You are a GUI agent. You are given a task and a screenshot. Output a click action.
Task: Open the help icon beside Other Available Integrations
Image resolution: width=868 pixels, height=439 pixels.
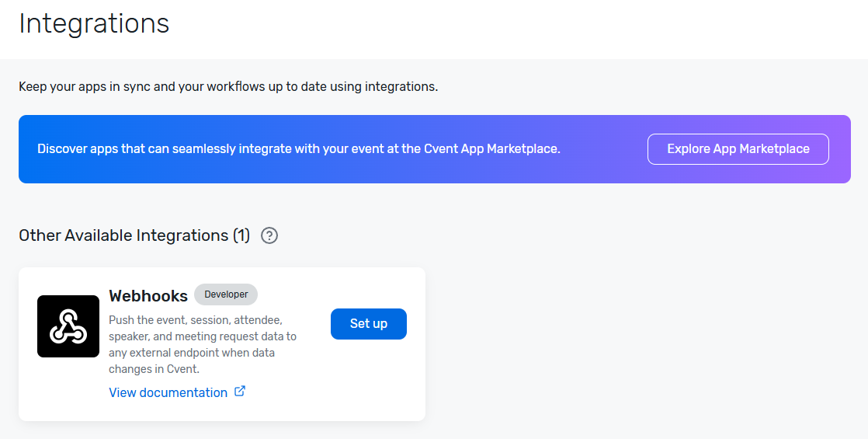[269, 235]
